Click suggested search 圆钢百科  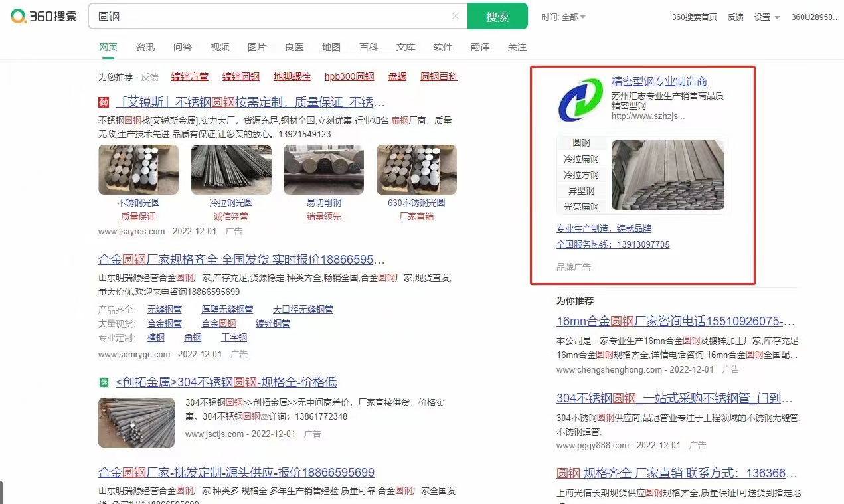point(439,76)
